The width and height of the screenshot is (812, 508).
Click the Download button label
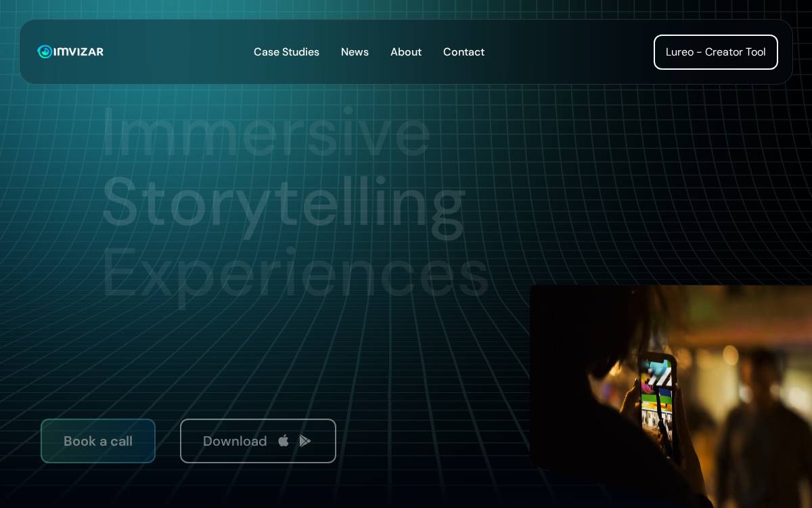(235, 441)
